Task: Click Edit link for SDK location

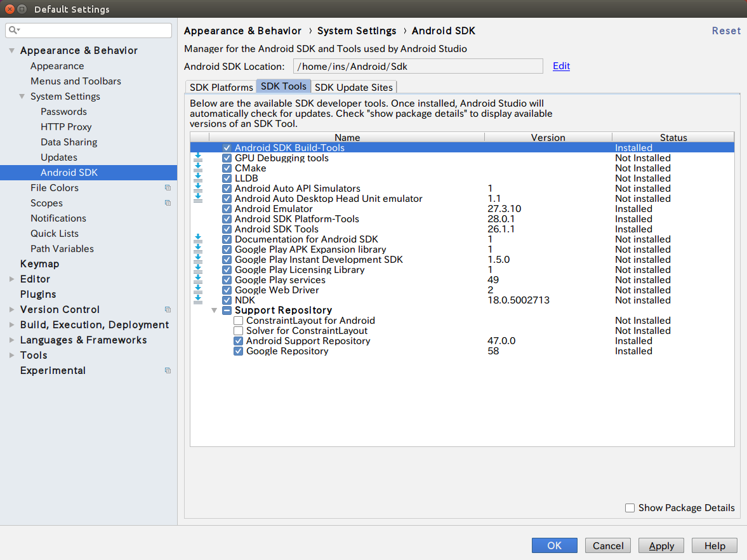Action: (x=561, y=66)
